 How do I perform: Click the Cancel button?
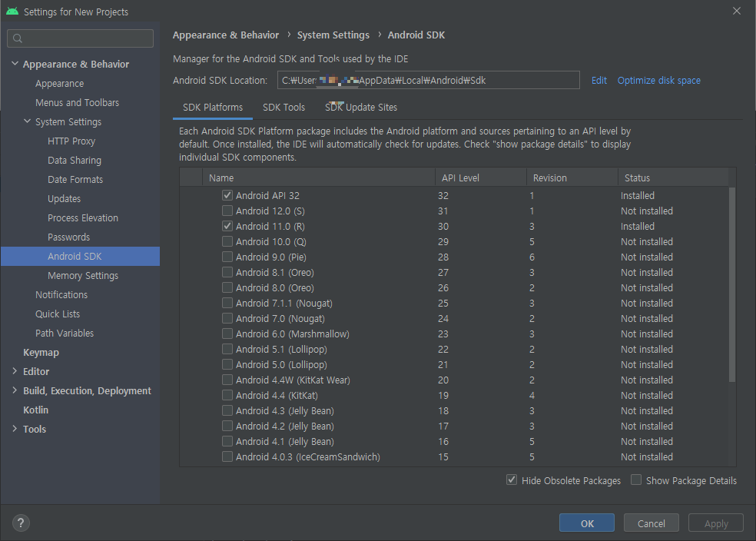tap(652, 523)
